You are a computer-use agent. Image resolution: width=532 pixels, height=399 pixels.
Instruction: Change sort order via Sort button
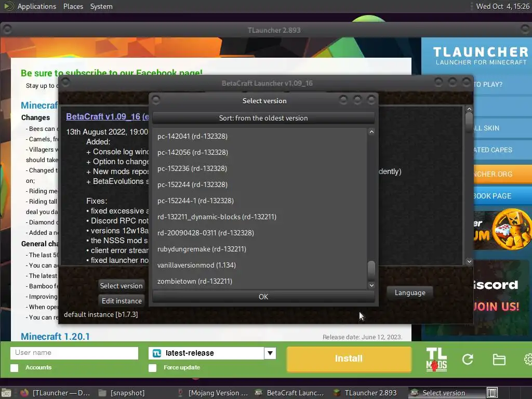tap(263, 118)
